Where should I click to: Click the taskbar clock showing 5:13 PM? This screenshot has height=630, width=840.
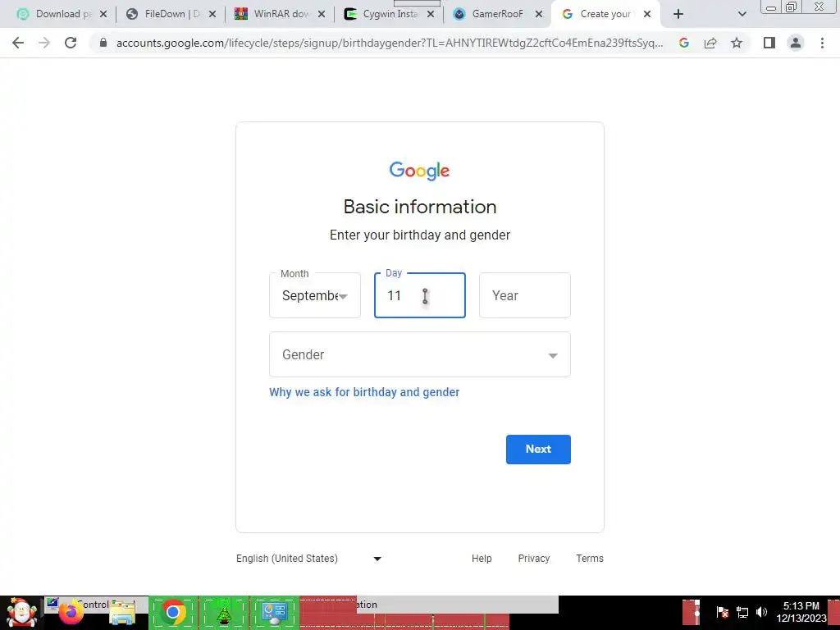click(x=801, y=612)
